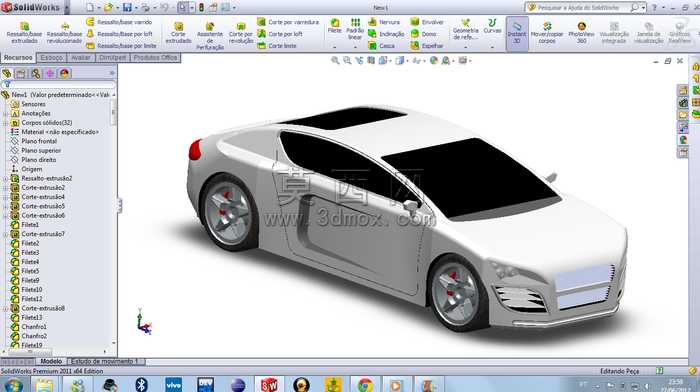Click Zoom to fit view icon
The height and width of the screenshot is (392, 700).
point(335,61)
